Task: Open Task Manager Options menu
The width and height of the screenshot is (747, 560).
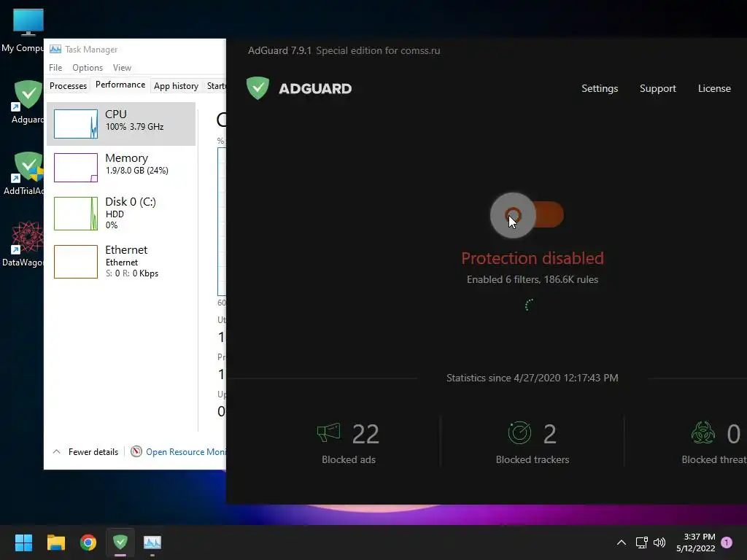Action: 88,68
